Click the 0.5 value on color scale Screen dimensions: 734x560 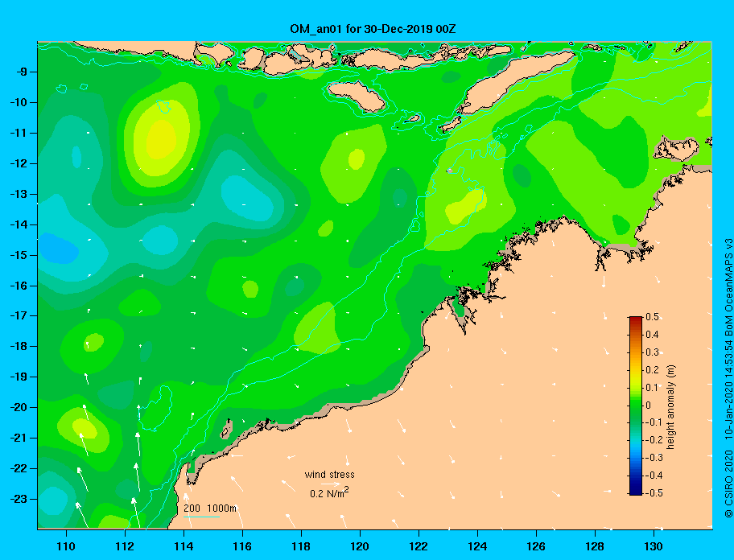(652, 317)
